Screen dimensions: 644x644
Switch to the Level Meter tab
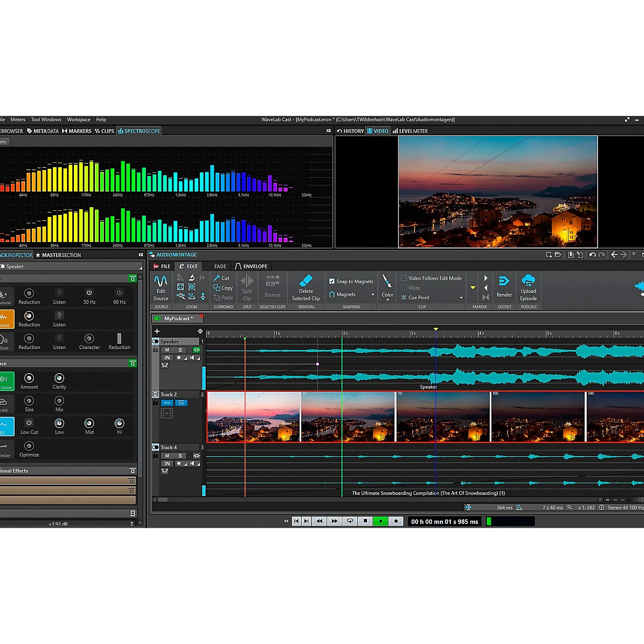point(410,131)
